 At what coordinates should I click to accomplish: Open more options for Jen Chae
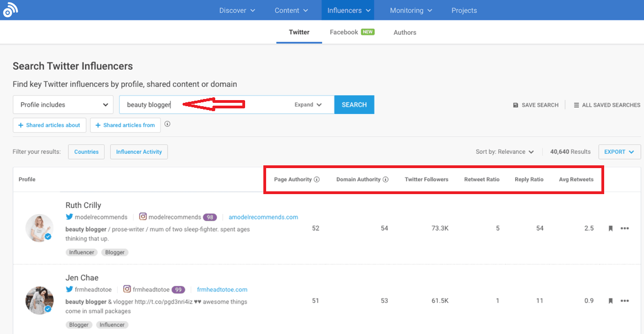625,301
